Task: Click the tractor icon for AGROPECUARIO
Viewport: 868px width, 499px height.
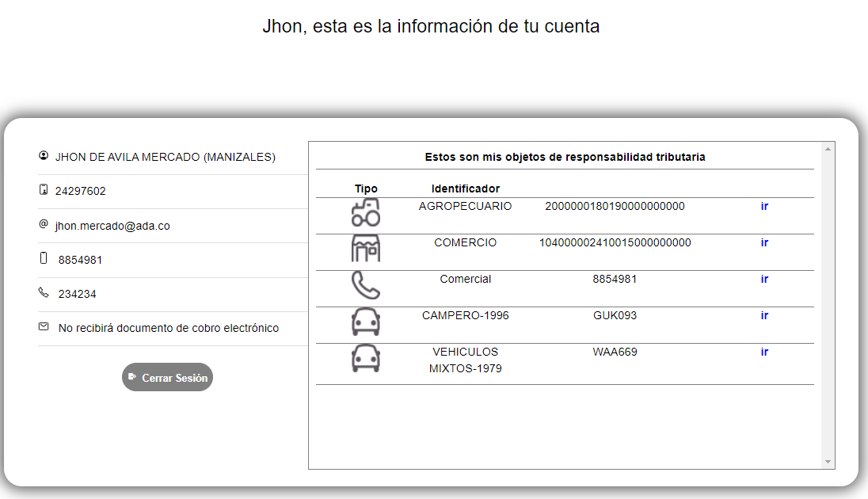Action: tap(366, 213)
